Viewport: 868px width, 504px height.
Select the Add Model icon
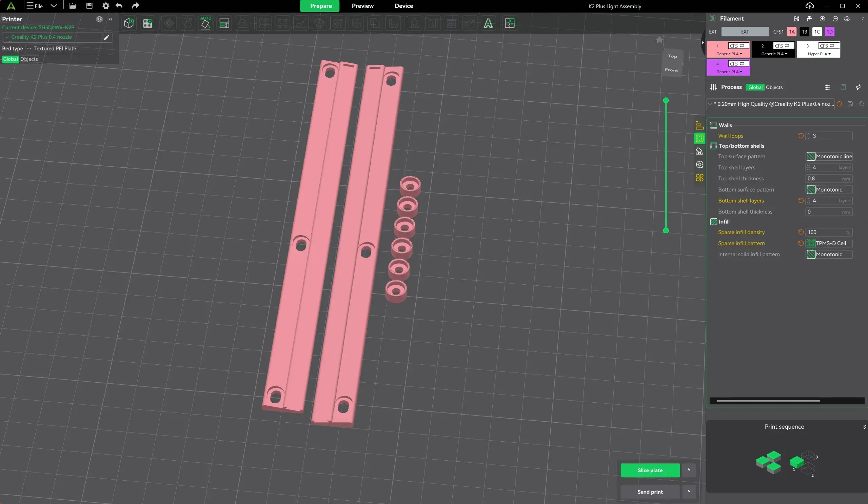(129, 23)
